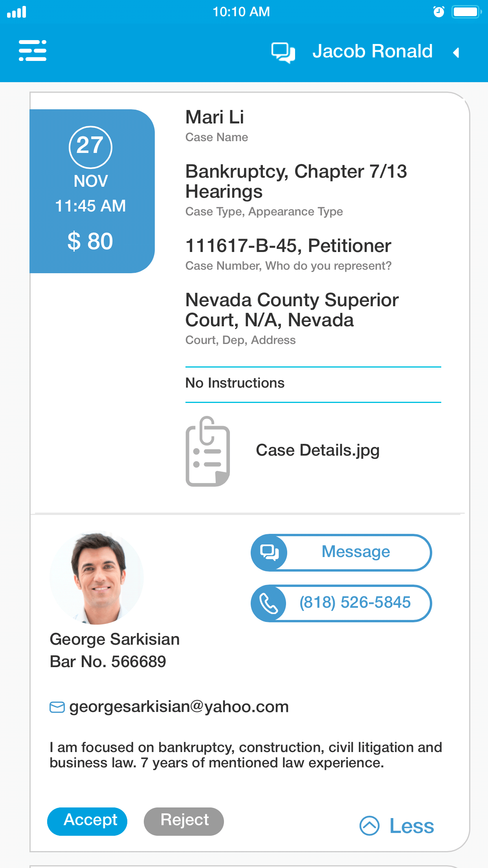Tap the envelope email icon
488x868 pixels.
pos(57,707)
